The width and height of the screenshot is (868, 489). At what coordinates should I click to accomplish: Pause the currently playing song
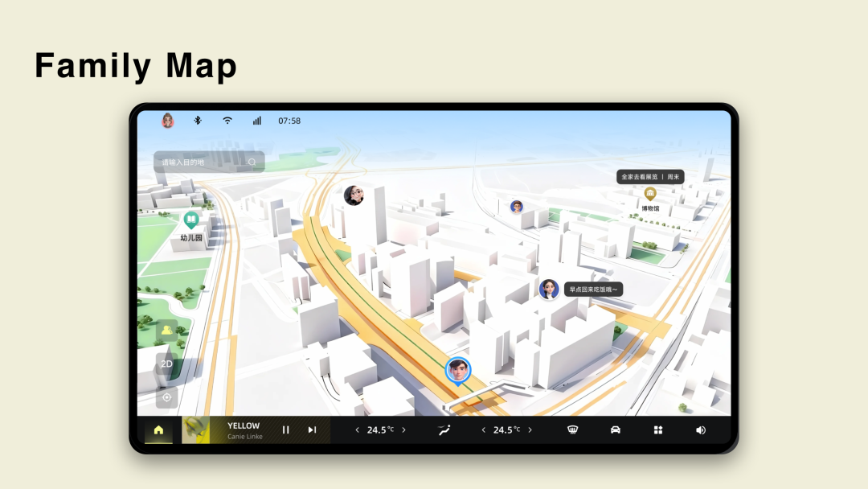285,429
